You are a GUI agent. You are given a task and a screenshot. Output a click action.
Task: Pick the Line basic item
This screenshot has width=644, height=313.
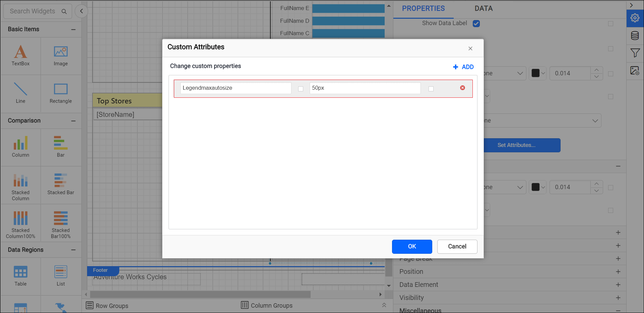[20, 93]
